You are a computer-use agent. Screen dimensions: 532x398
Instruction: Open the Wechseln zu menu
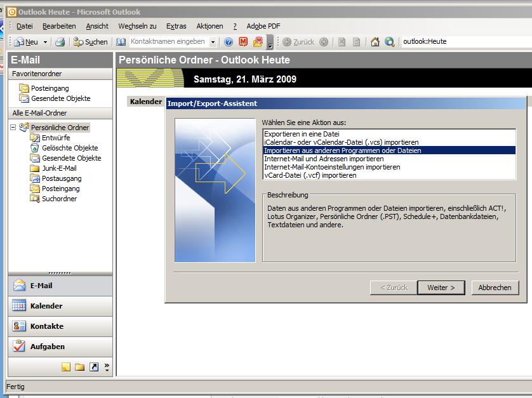(x=137, y=26)
